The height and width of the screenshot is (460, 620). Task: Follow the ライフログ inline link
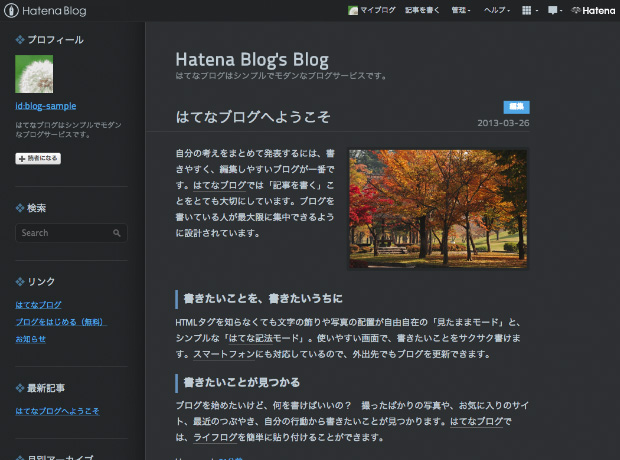tap(215, 437)
